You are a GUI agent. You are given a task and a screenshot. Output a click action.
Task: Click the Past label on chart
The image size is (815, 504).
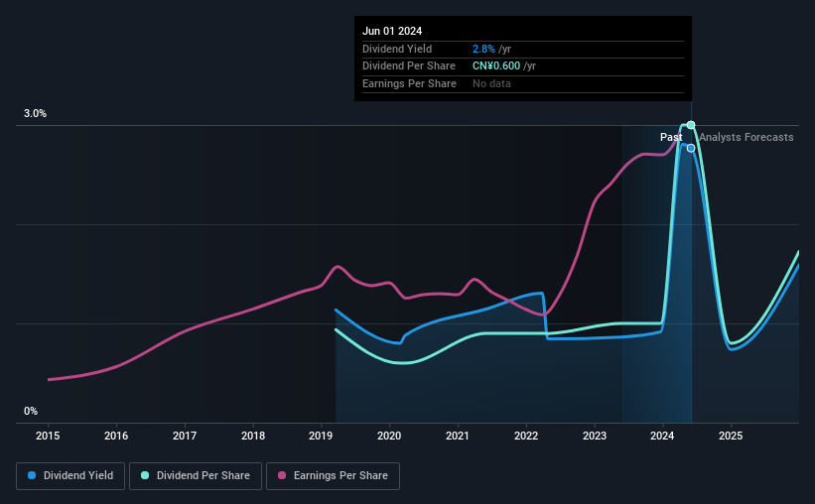click(671, 137)
